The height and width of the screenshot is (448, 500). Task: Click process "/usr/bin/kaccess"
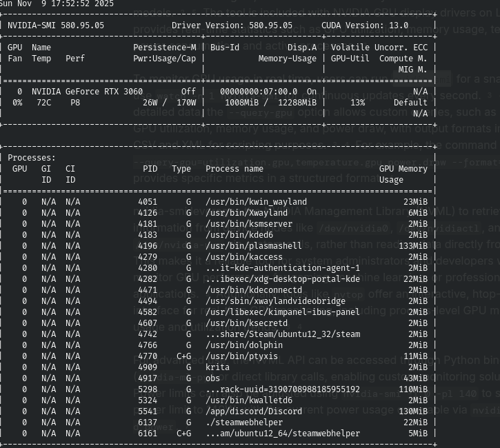[244, 257]
